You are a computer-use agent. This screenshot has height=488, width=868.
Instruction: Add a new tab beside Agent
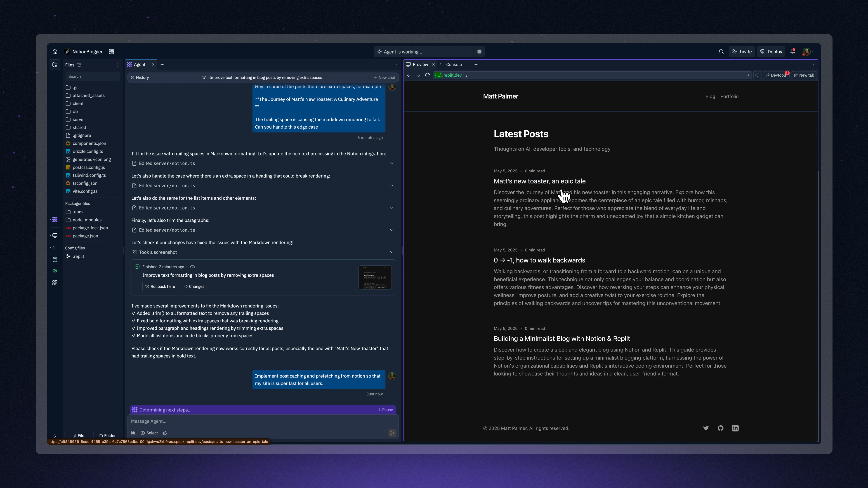(162, 64)
